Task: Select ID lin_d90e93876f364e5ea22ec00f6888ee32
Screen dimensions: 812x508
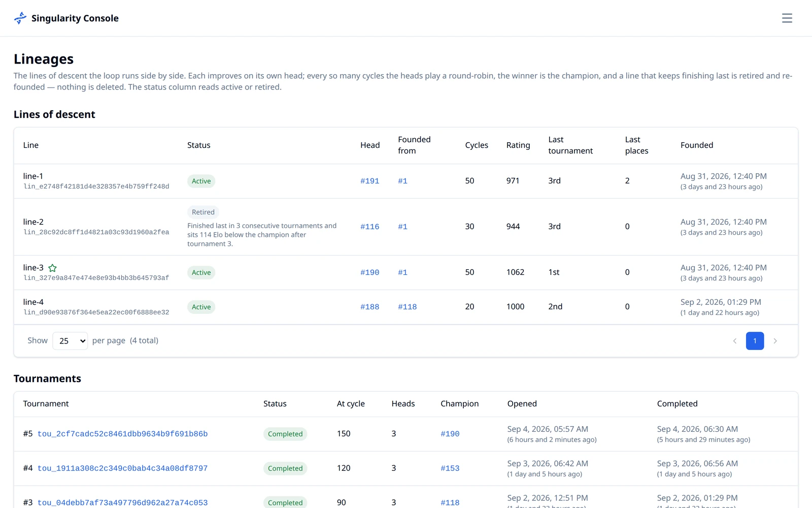Action: click(x=96, y=312)
